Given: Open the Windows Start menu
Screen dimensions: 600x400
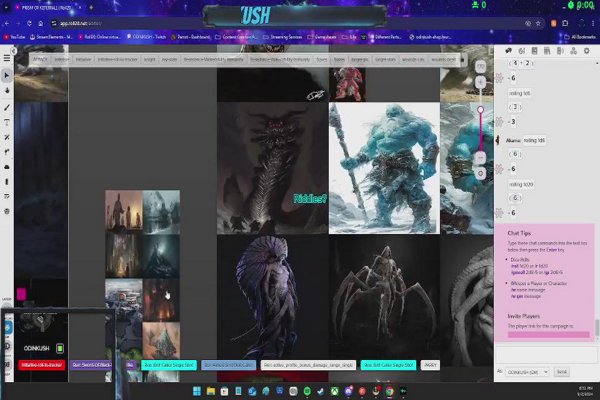Looking at the screenshot, I should (x=197, y=391).
